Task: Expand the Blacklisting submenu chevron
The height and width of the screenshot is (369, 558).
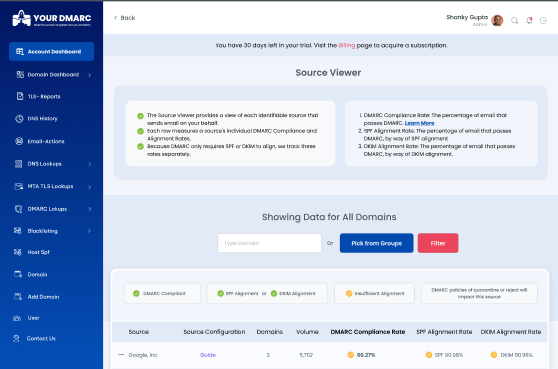Action: coord(90,231)
